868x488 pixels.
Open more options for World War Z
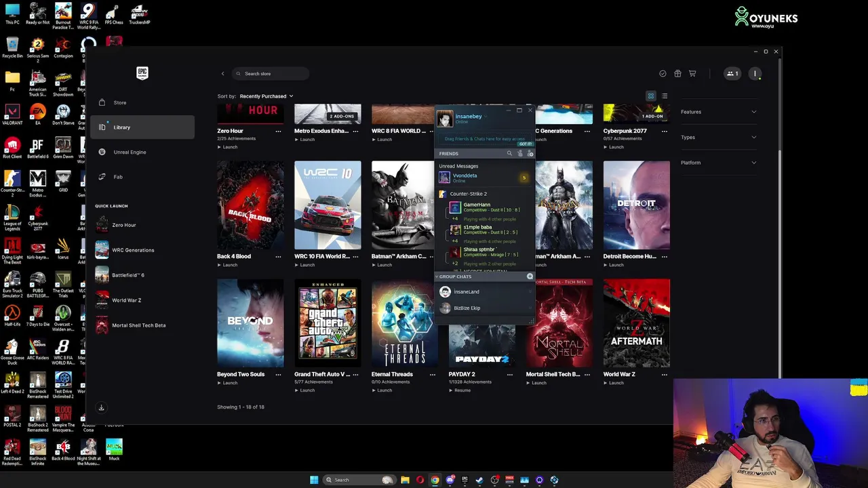665,375
